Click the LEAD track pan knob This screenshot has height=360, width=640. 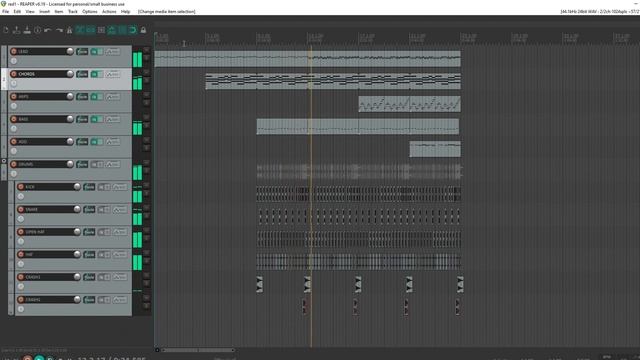coord(13,61)
